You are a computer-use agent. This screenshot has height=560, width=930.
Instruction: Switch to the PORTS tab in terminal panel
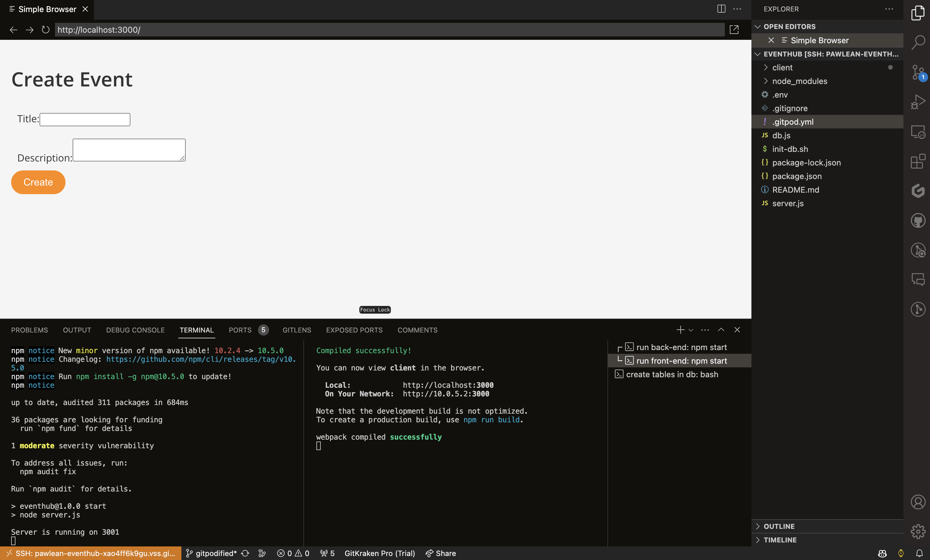[240, 330]
